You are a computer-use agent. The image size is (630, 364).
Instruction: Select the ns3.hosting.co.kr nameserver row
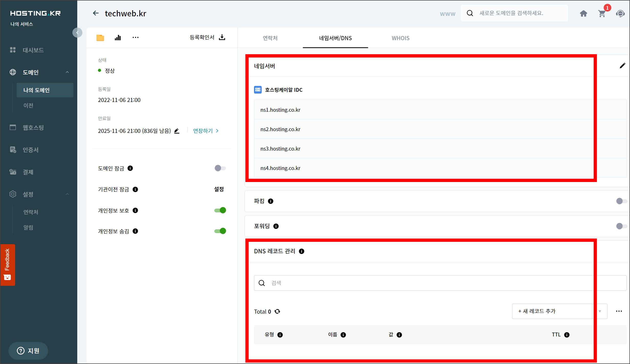(440, 149)
